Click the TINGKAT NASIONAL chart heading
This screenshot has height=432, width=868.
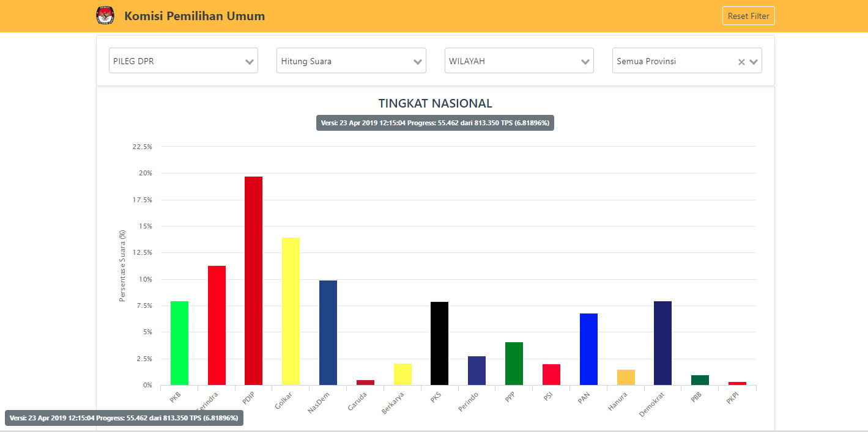(x=435, y=103)
